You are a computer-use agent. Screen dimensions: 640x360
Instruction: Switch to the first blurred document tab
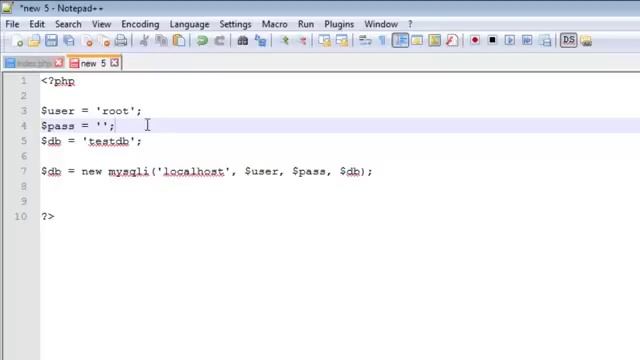[34, 63]
